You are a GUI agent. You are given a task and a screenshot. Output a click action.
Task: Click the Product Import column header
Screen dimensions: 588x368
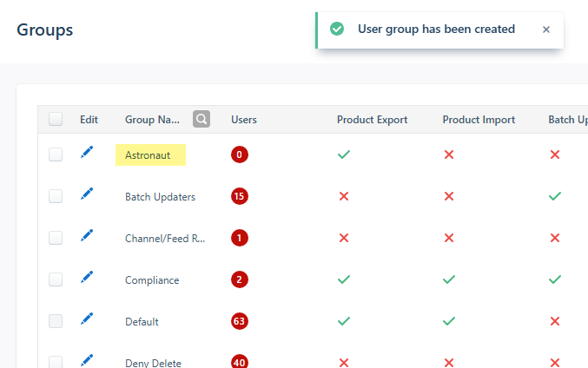[x=479, y=120]
